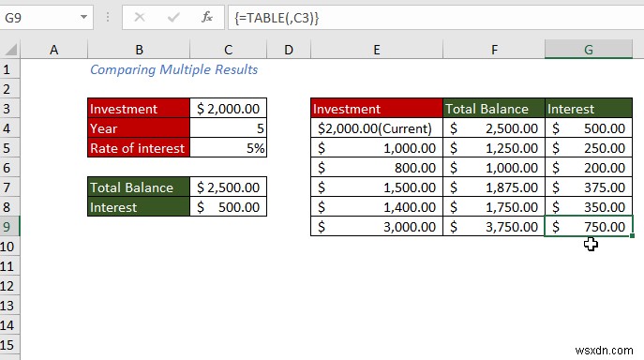Click investment cell showing 1,400.00
This screenshot has width=644, height=360.
377,207
